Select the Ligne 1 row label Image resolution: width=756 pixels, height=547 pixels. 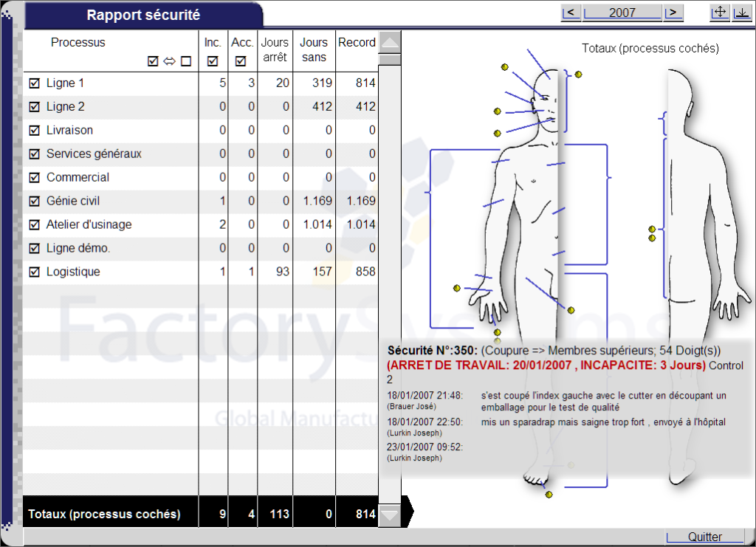coord(65,83)
